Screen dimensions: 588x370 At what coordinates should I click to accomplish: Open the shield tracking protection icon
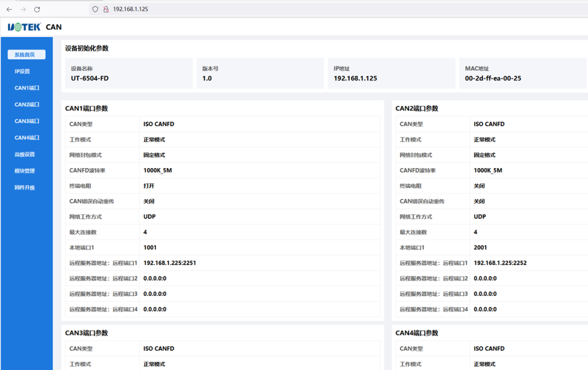point(95,9)
